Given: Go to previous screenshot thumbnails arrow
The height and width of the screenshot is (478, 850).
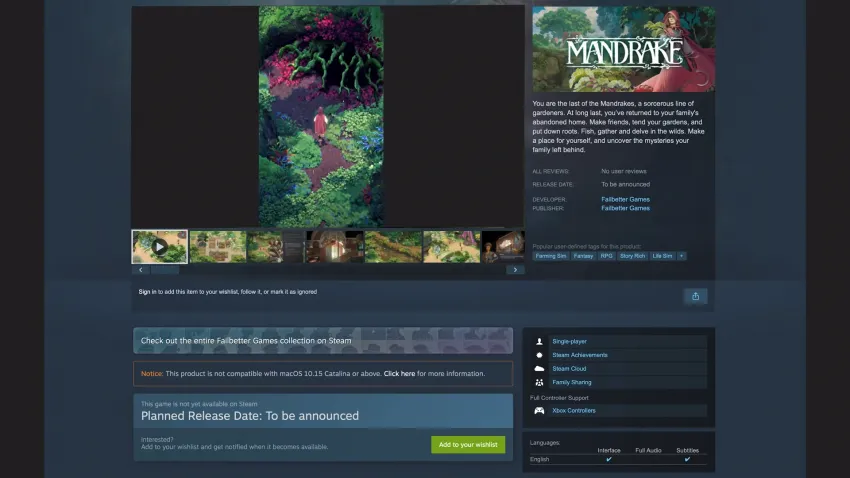Looking at the screenshot, I should point(141,269).
